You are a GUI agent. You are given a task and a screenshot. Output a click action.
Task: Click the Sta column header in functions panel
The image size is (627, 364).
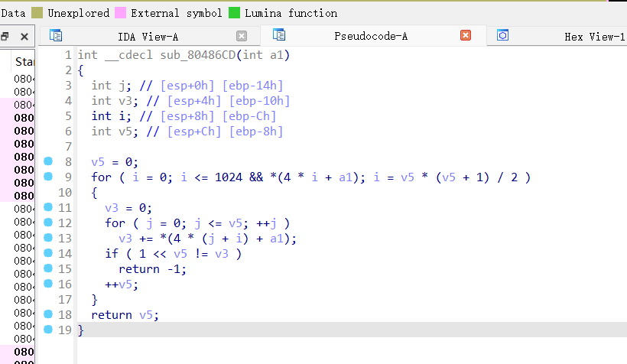tap(24, 62)
